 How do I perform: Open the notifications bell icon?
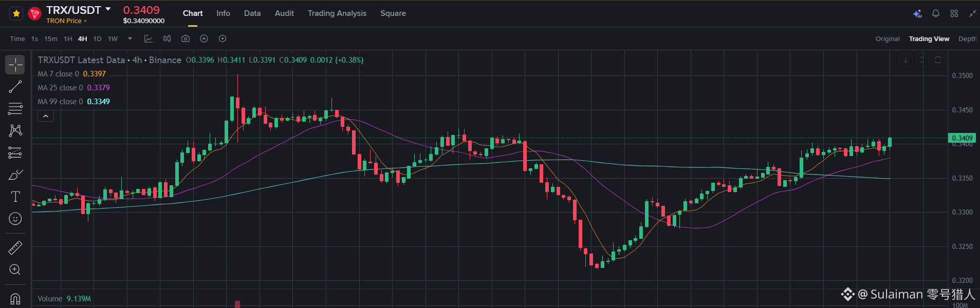click(936, 13)
